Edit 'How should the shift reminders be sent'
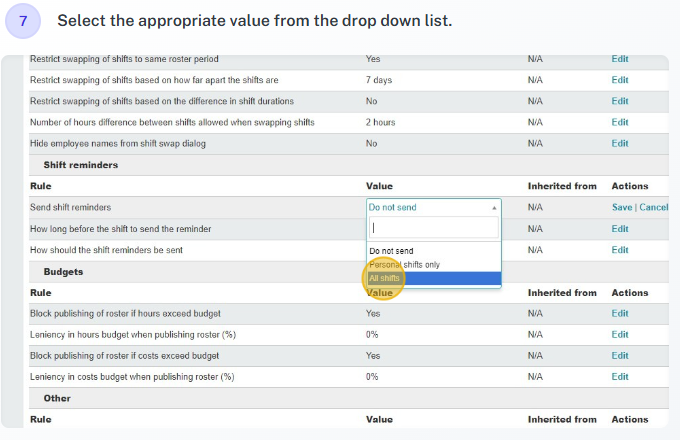This screenshot has width=680, height=440. [x=620, y=250]
